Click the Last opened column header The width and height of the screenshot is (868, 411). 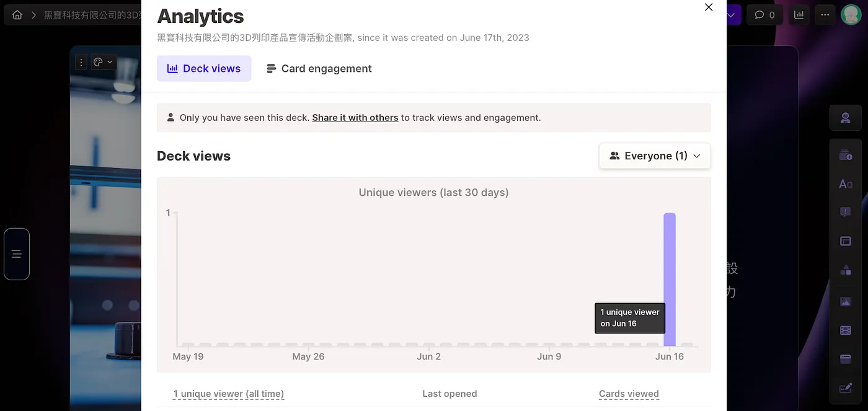click(449, 394)
